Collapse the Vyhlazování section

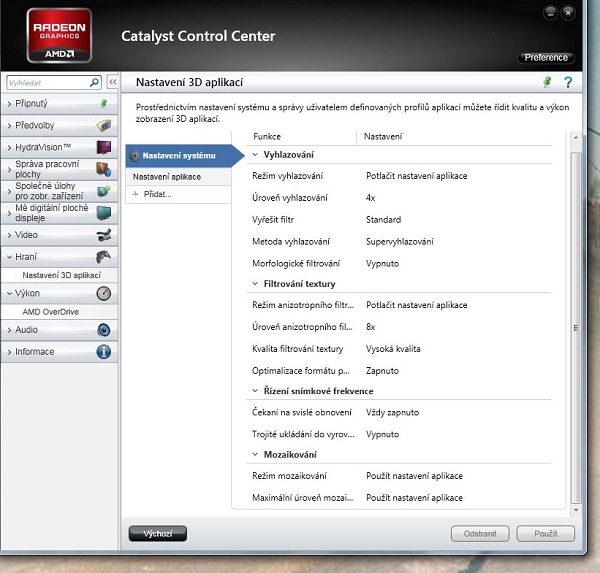pos(255,154)
